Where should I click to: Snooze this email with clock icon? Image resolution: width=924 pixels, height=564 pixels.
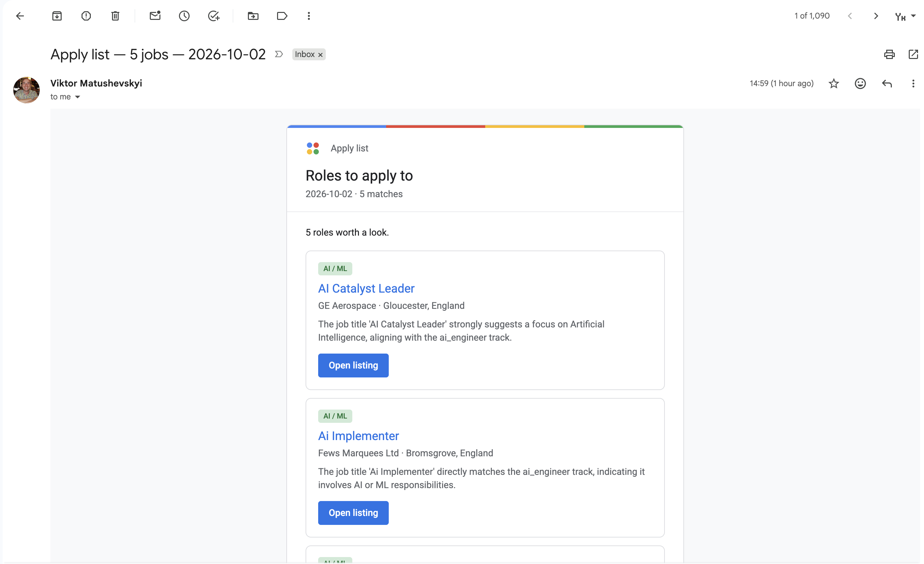pos(184,16)
